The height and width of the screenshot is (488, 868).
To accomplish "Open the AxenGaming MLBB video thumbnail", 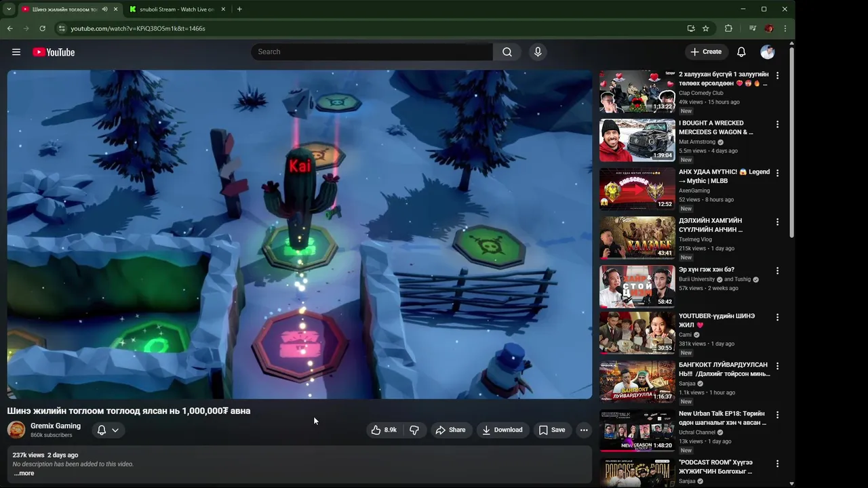I will tap(637, 189).
